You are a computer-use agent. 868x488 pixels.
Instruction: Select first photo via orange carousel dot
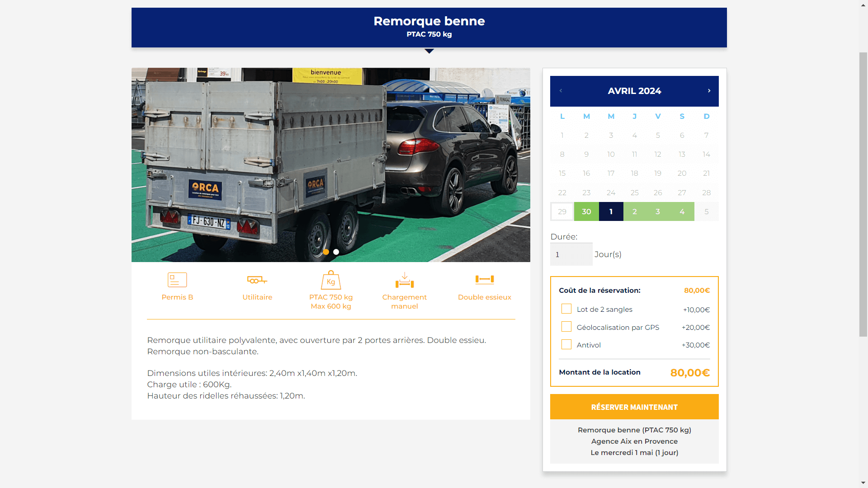[326, 252]
